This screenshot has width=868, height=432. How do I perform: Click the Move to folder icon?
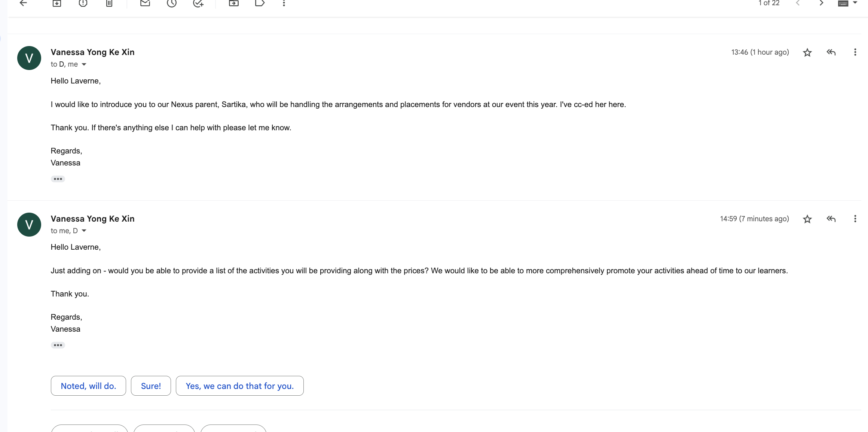(x=234, y=3)
